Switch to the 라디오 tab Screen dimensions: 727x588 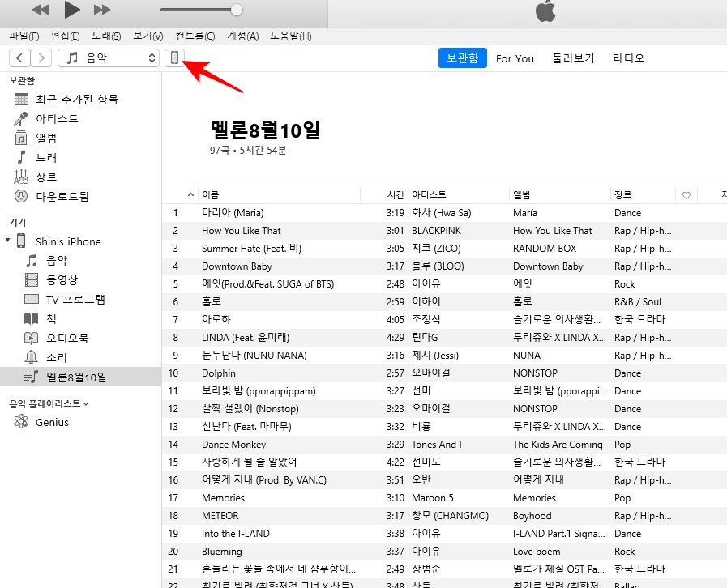click(x=629, y=58)
